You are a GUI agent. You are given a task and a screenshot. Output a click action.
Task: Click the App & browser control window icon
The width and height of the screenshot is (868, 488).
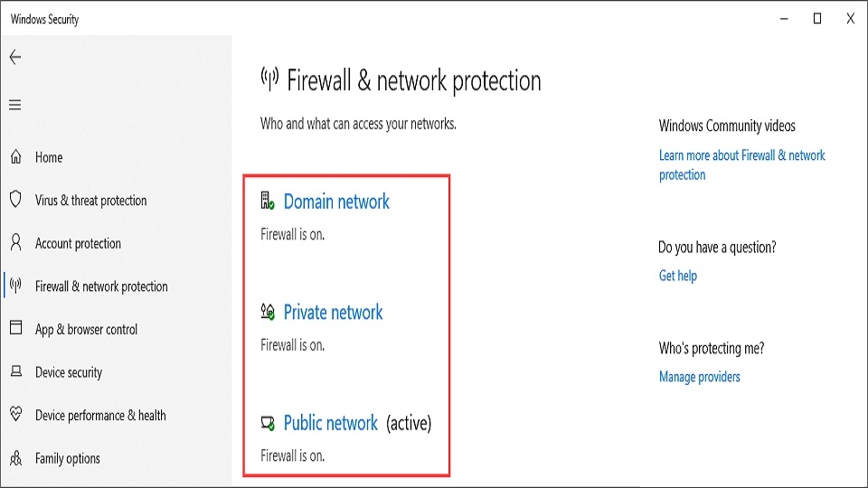click(x=15, y=328)
